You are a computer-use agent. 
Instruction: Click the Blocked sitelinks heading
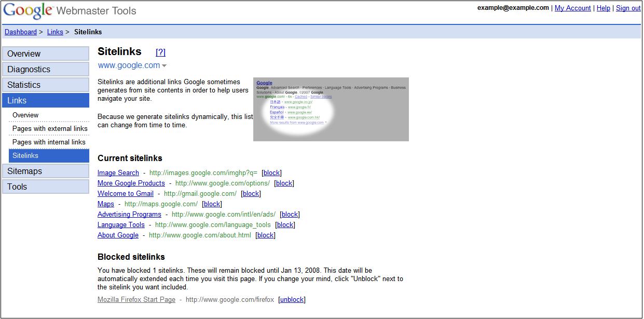tap(131, 257)
